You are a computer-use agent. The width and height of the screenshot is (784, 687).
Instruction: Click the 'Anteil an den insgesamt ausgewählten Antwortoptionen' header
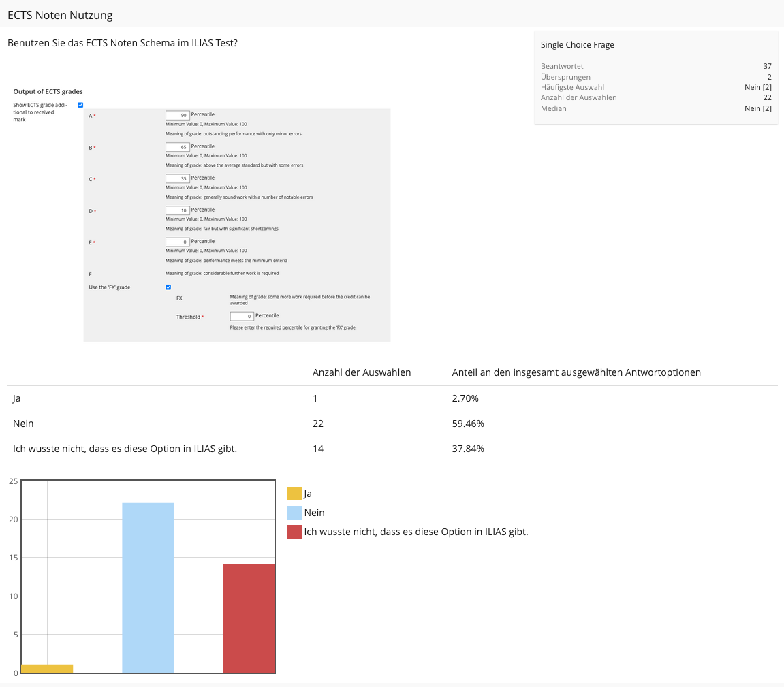576,372
